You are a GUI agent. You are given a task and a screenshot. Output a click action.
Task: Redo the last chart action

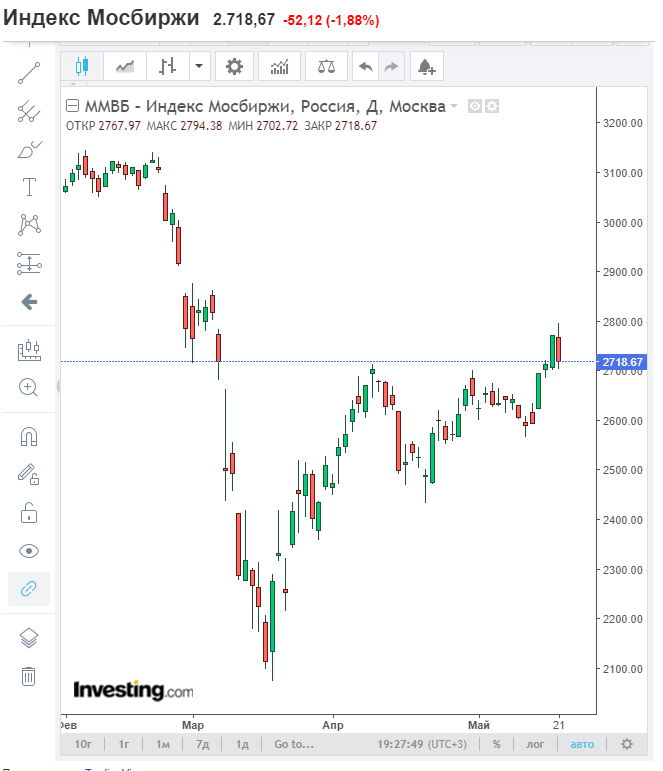click(x=391, y=66)
